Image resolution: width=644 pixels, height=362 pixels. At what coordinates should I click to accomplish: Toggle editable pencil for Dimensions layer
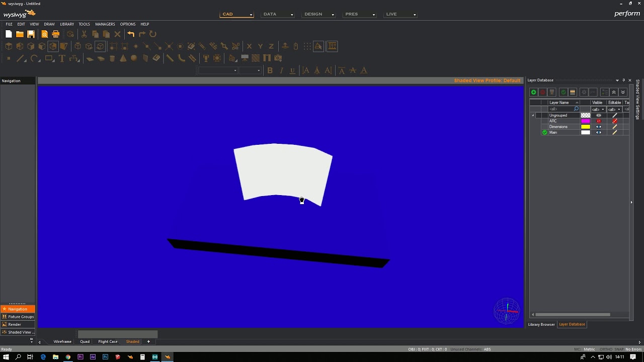pyautogui.click(x=615, y=127)
